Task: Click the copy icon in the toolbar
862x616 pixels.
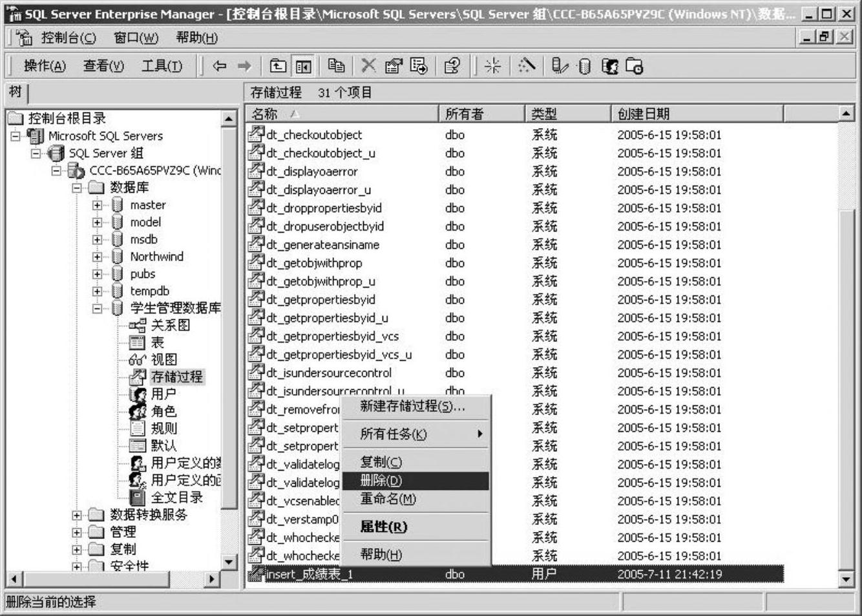Action: point(336,66)
